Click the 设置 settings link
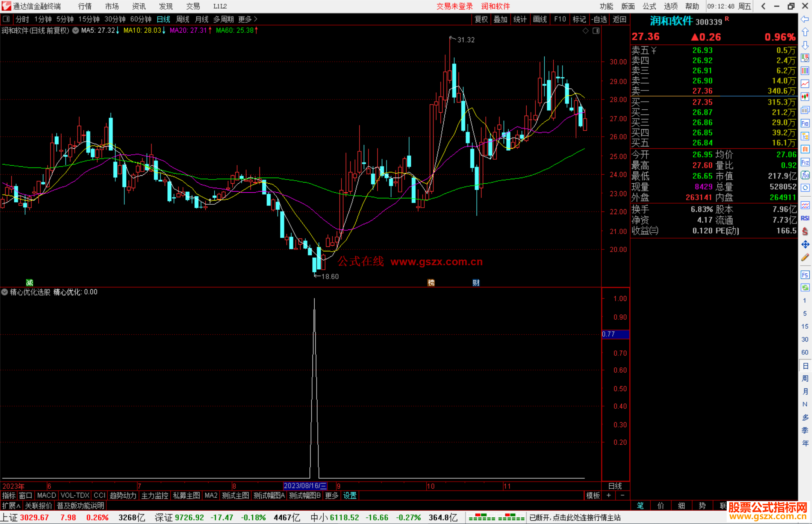 pos(350,495)
